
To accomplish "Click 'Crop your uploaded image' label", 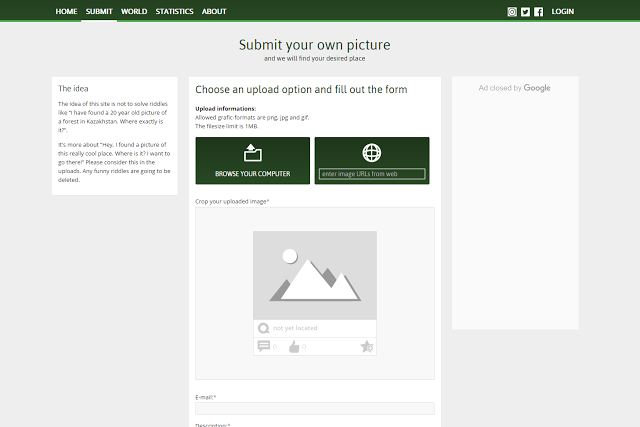I will pyautogui.click(x=231, y=201).
